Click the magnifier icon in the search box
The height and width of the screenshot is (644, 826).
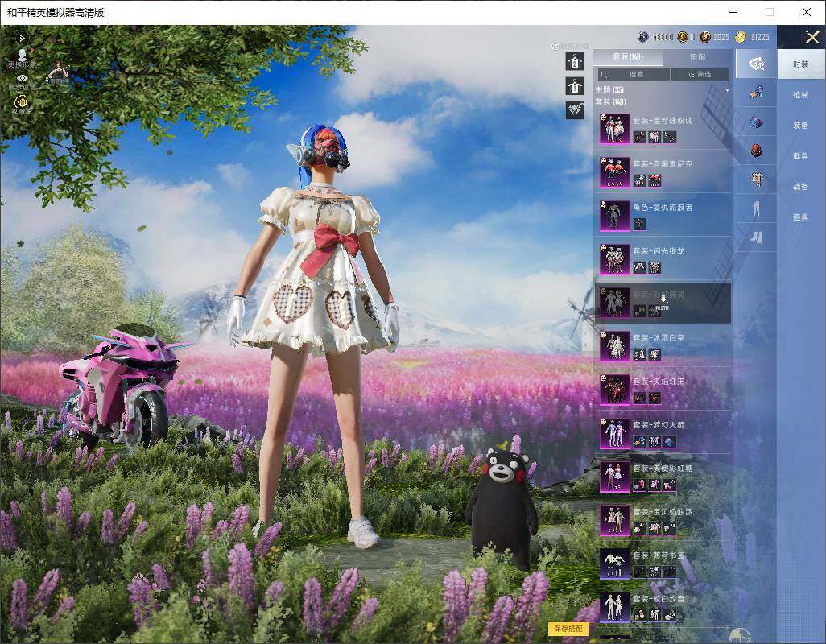605,75
